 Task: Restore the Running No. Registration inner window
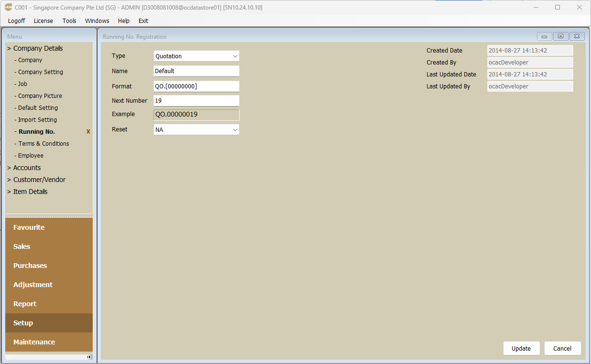(560, 36)
